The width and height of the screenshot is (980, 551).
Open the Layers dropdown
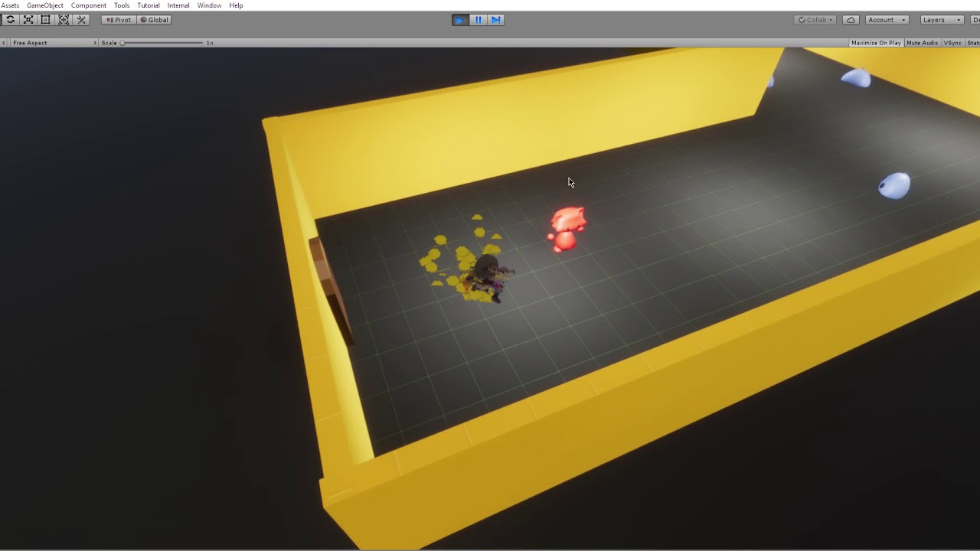942,20
